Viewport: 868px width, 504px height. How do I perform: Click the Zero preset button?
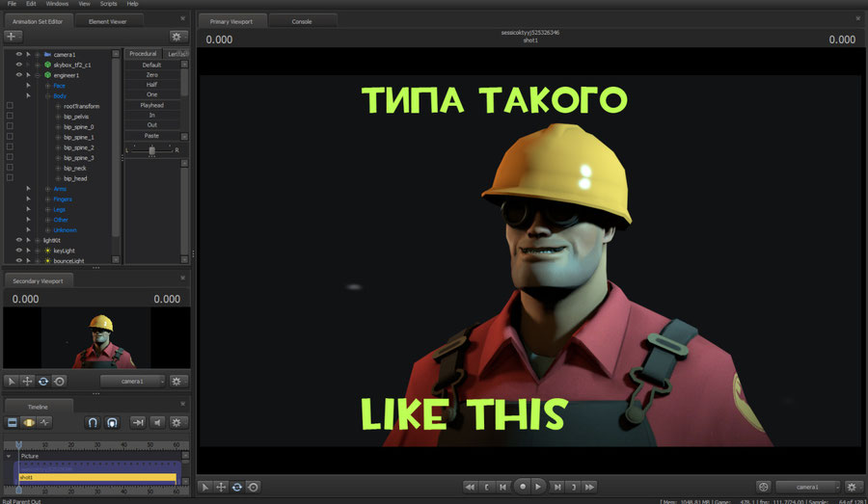(152, 74)
